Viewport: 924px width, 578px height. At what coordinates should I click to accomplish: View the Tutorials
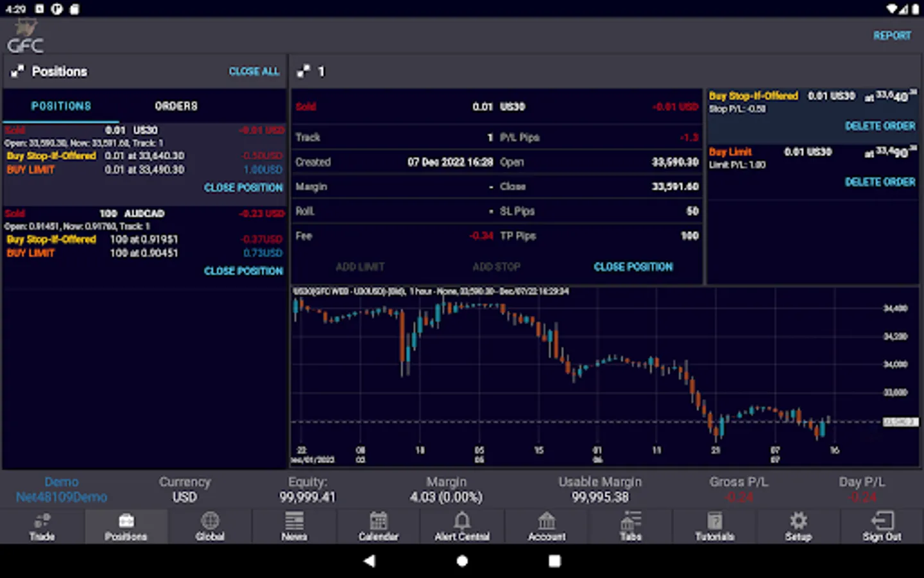[715, 527]
